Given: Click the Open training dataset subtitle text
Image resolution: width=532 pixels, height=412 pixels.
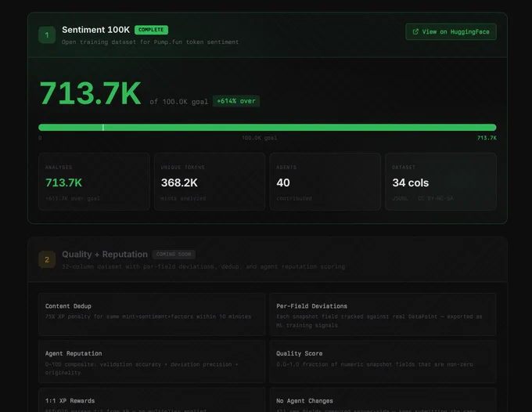Looking at the screenshot, I should click(150, 42).
